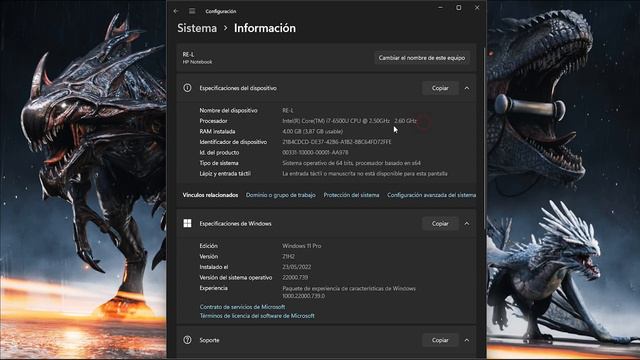Select the Experiencia package value text
The height and width of the screenshot is (360, 640).
349,292
